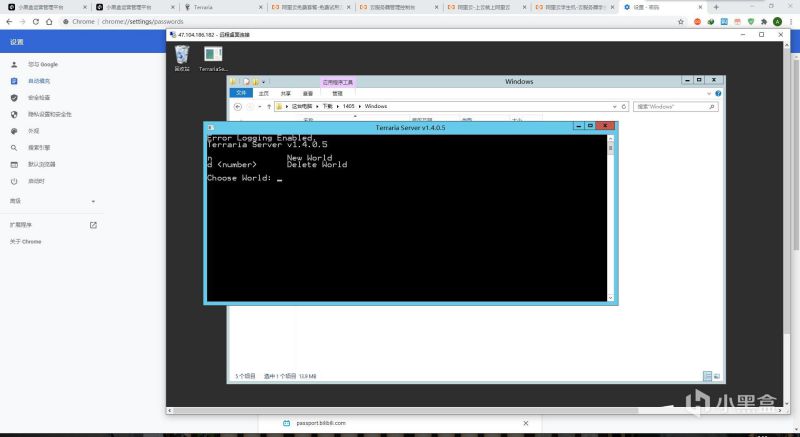
Task: Open Chrome's home page button
Action: tap(49, 21)
